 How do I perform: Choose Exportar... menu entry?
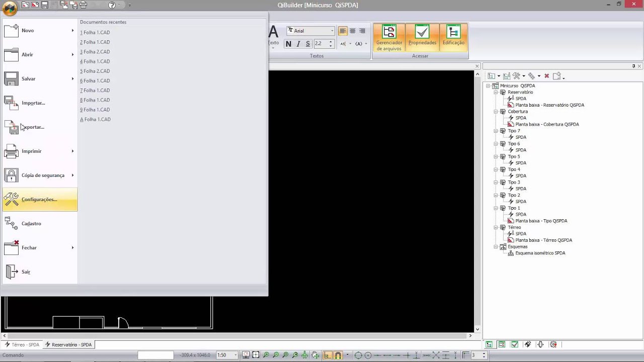pos(40,127)
